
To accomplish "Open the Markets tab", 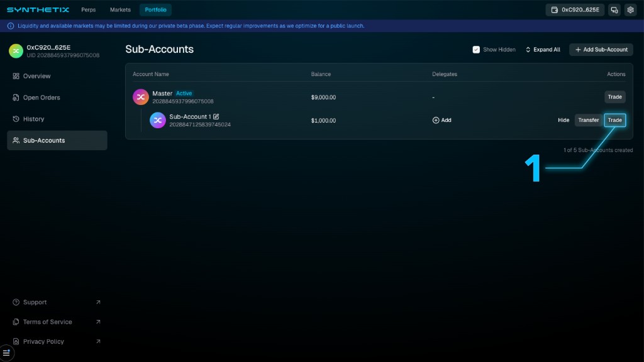I will tap(120, 9).
